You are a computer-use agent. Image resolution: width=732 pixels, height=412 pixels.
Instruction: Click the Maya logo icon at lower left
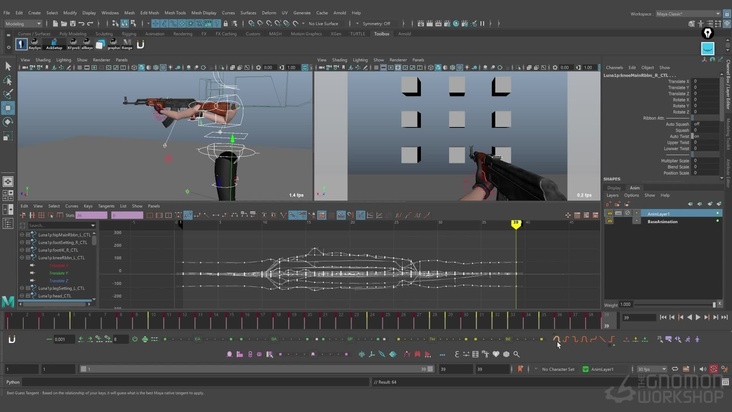[x=9, y=300]
